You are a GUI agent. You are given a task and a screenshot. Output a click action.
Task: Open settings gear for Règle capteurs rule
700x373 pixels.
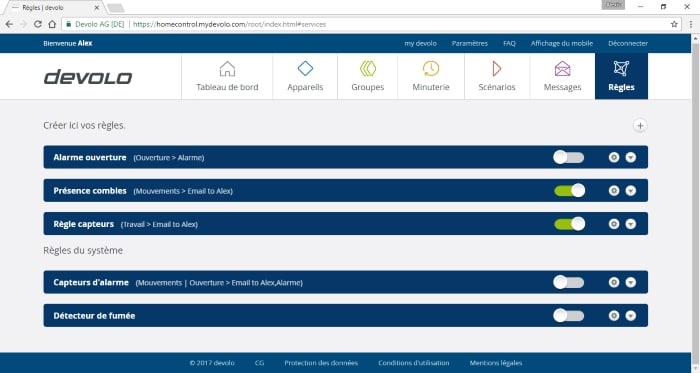tap(614, 224)
